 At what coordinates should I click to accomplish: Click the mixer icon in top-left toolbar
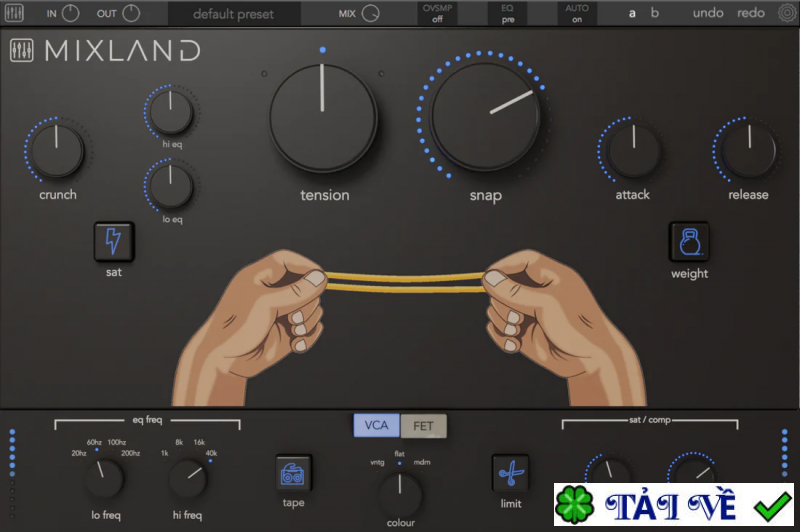[14, 13]
